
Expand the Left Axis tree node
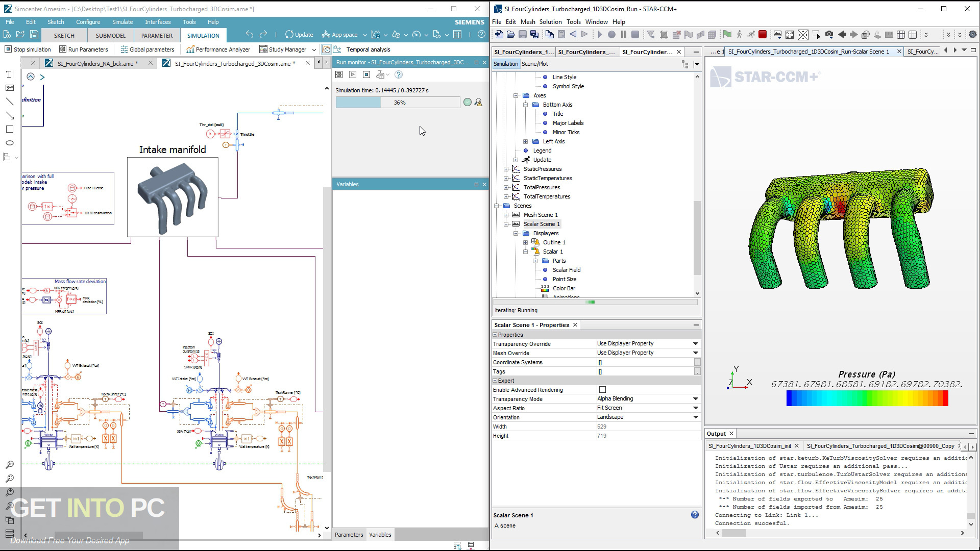(525, 141)
